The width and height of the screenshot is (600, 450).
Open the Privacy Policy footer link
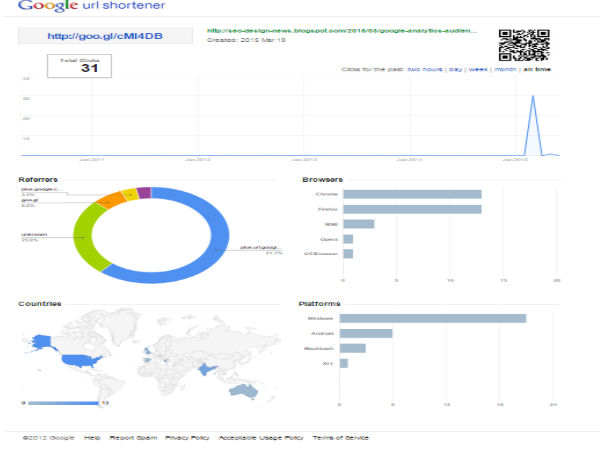click(x=187, y=438)
